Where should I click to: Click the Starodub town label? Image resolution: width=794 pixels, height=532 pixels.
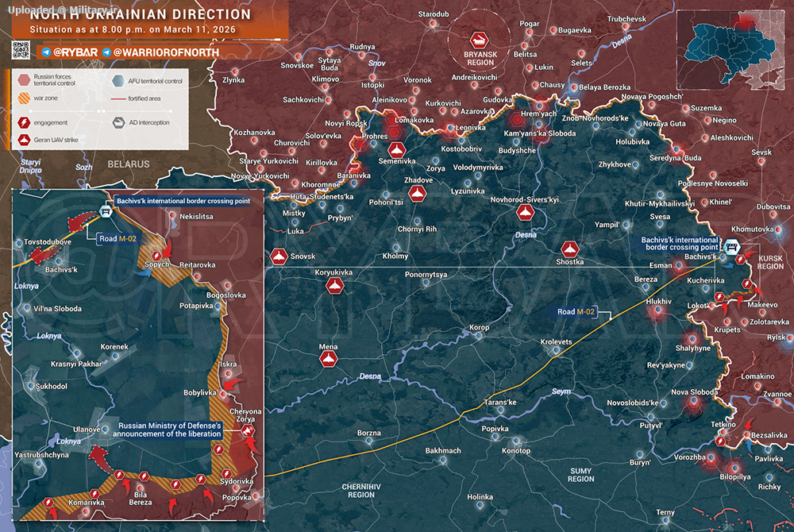point(433,14)
